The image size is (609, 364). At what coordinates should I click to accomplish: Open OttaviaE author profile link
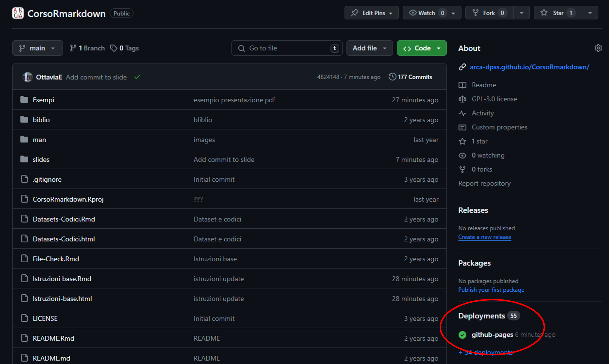(49, 77)
